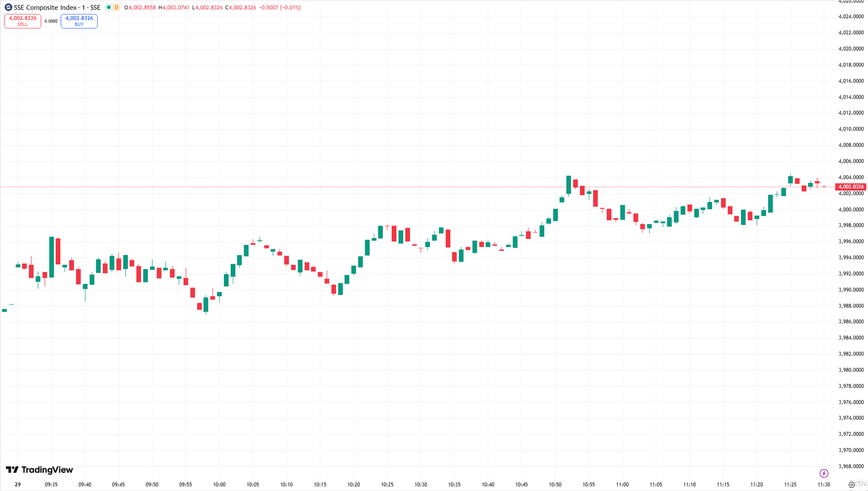The height and width of the screenshot is (491, 868).
Task: Click the 3,990.0000 price scale label
Action: pos(850,290)
